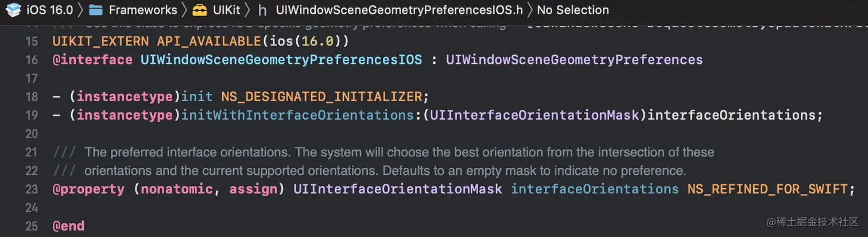This screenshot has width=868, height=237.
Task: Click line number 23 in the gutter
Action: tap(32, 189)
